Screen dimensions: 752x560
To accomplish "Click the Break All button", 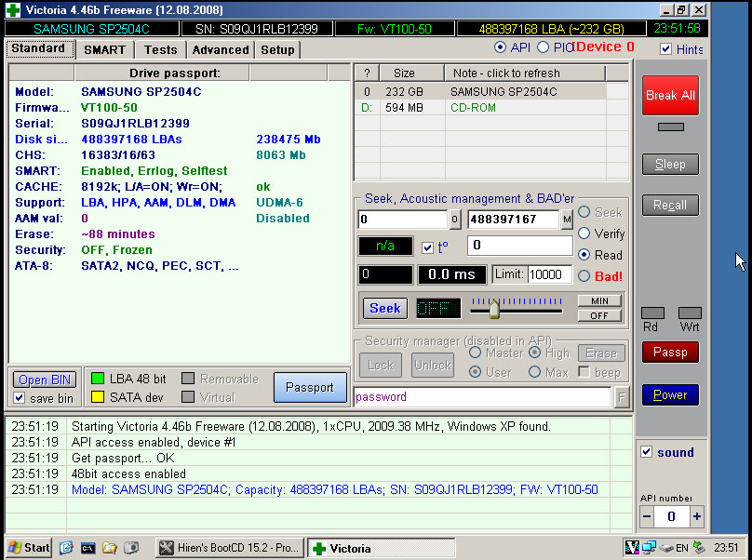I will coord(670,95).
